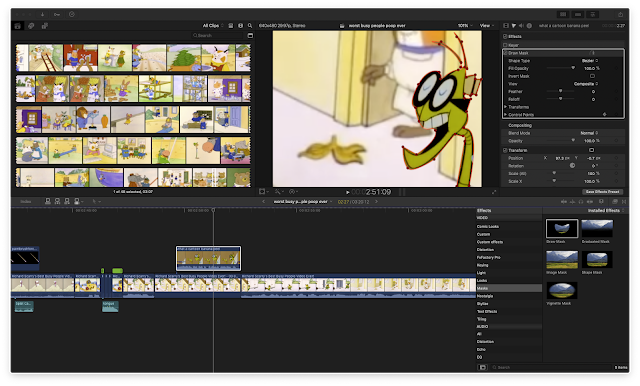
Task: Toggle the Effects checkbox in inspector
Action: 505,36
